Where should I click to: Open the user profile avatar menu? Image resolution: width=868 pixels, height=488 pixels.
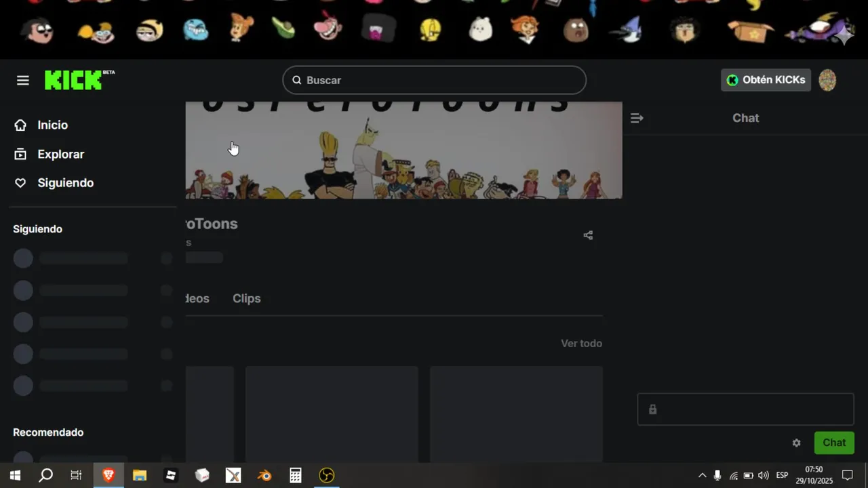pyautogui.click(x=827, y=80)
